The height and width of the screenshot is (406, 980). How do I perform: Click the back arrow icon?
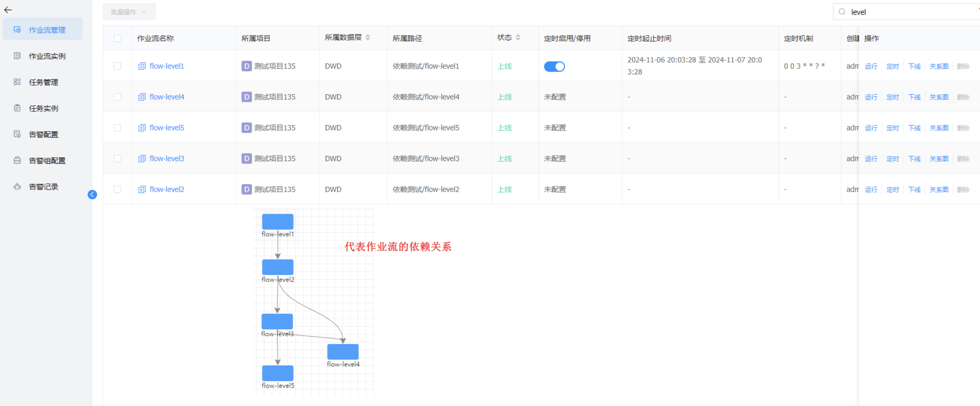(x=8, y=10)
